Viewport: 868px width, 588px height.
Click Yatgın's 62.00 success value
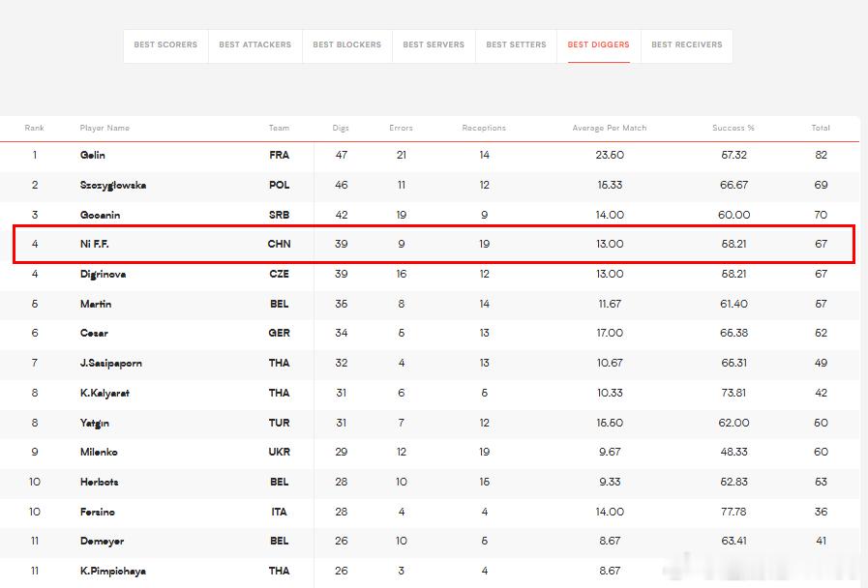click(733, 423)
